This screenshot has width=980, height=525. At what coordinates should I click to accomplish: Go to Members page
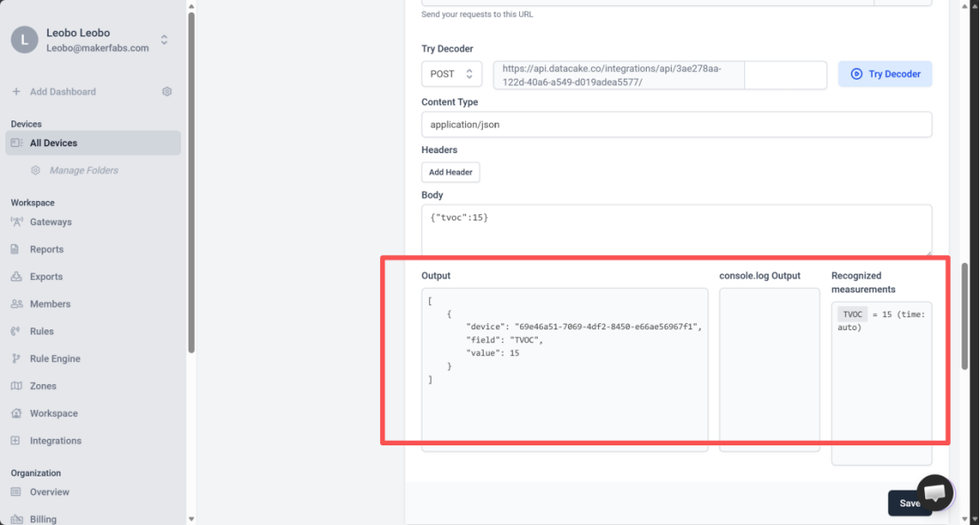click(50, 304)
